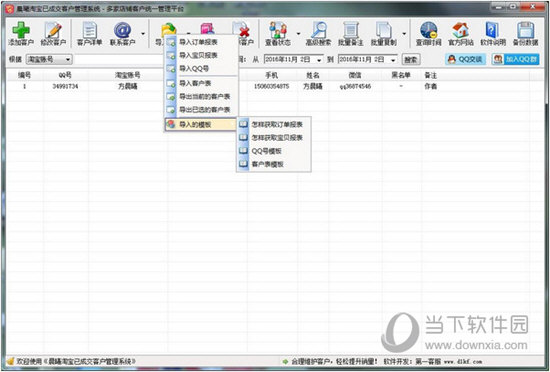Viewport: 550px width, 372px height.
Task: Click the 查询时间 clock icon
Action: point(429,30)
